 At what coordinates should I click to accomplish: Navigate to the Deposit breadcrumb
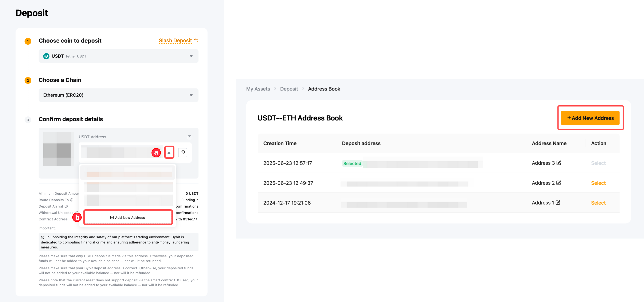[289, 89]
